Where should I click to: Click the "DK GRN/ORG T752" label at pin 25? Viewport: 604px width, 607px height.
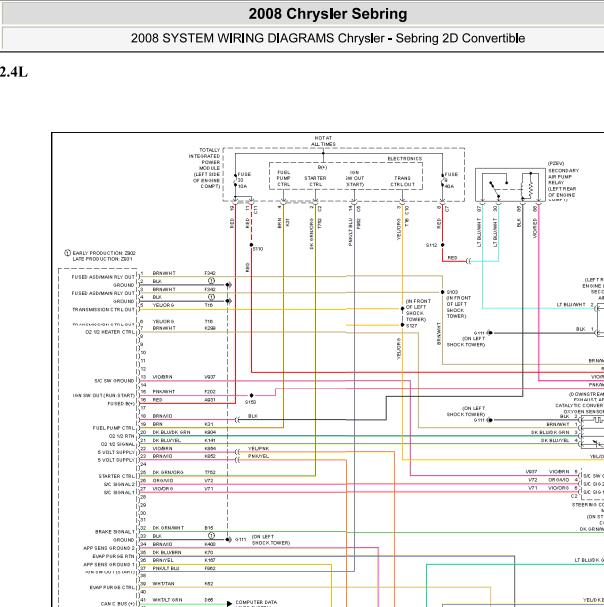pyautogui.click(x=184, y=472)
